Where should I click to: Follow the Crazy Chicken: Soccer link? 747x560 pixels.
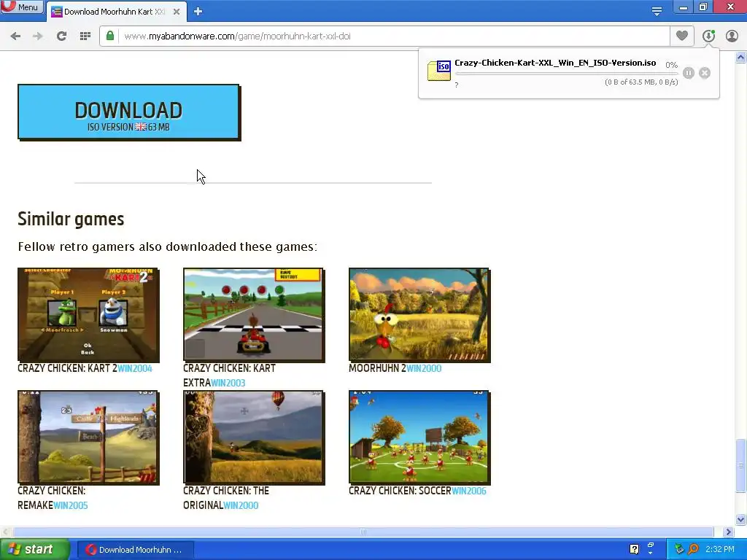point(400,491)
